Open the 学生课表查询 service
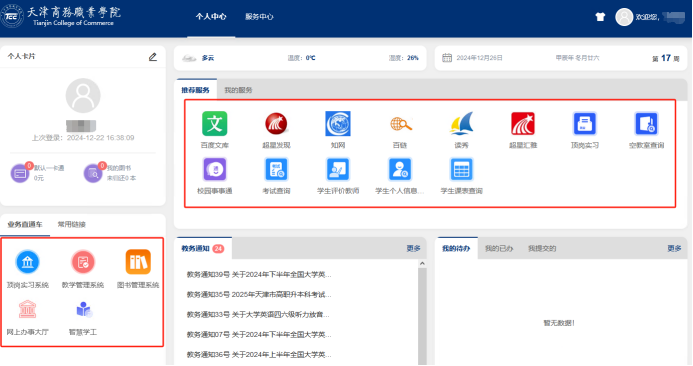The width and height of the screenshot is (693, 366). click(461, 170)
